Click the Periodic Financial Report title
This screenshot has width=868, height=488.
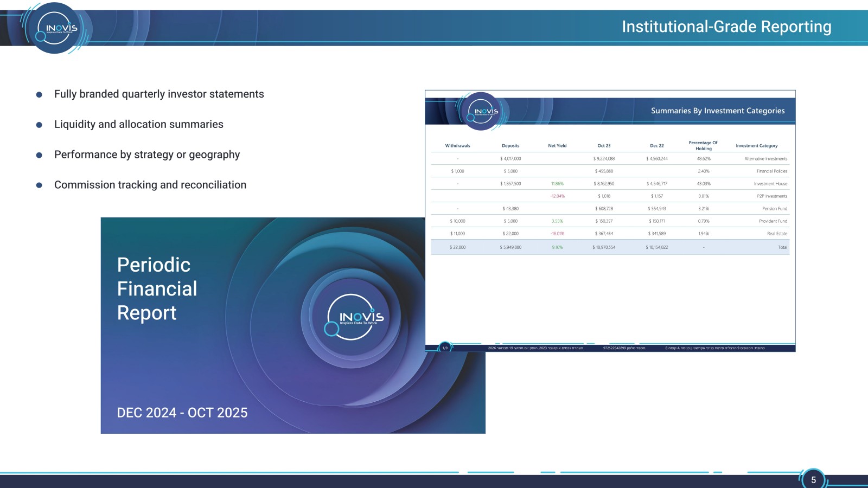(157, 289)
